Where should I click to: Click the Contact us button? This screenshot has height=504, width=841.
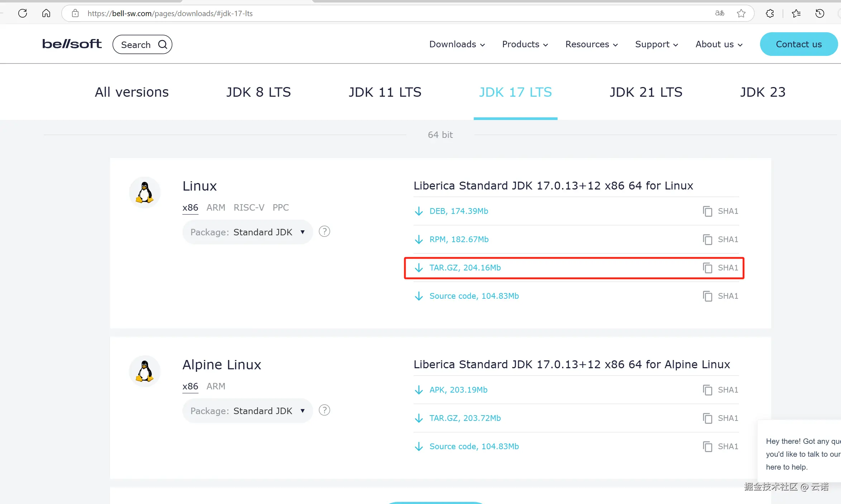tap(798, 44)
